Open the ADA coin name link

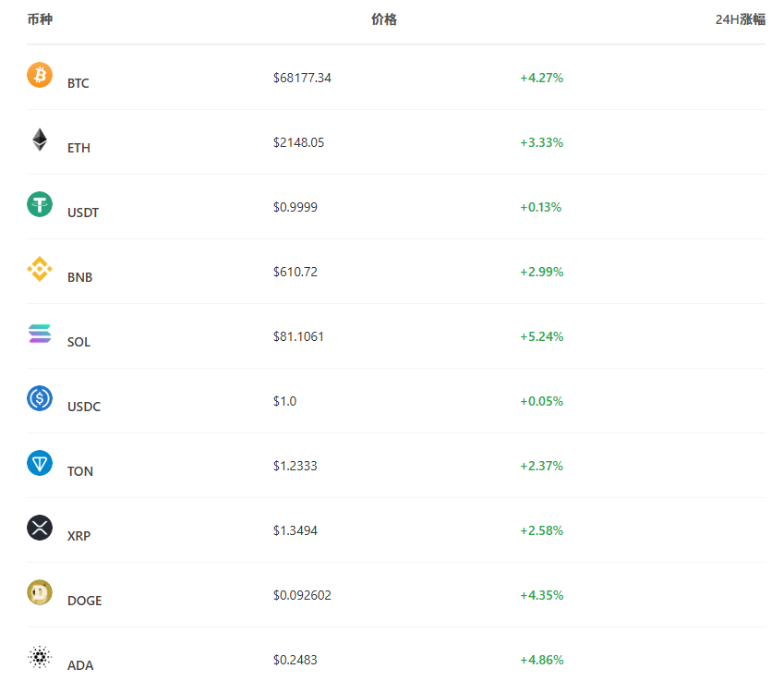coord(80,665)
